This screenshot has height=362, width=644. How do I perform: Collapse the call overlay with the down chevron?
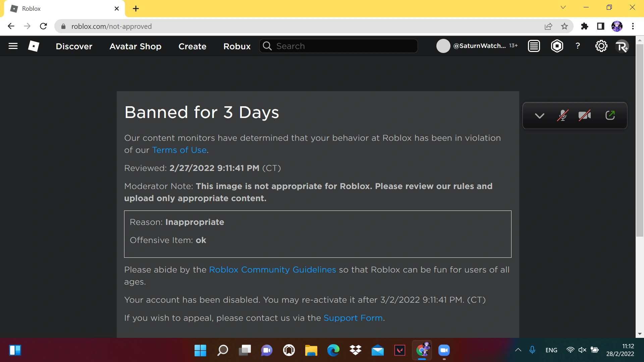coord(539,116)
